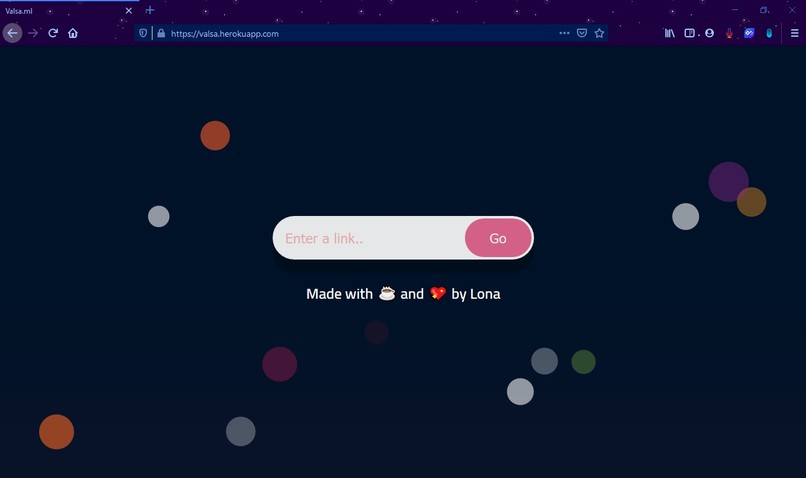Go back with the browser back arrow
Viewport: 806px width, 478px height.
[12, 33]
